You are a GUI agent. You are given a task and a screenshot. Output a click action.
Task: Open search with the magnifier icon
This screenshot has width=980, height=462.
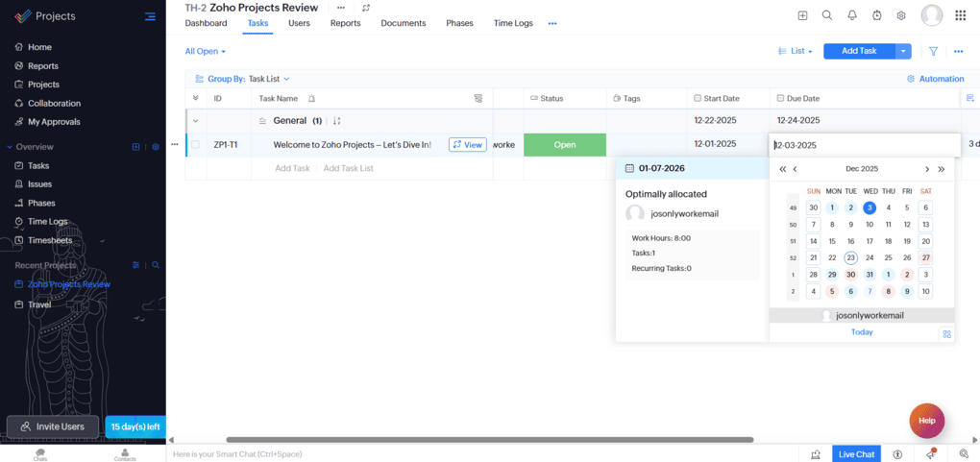click(827, 15)
